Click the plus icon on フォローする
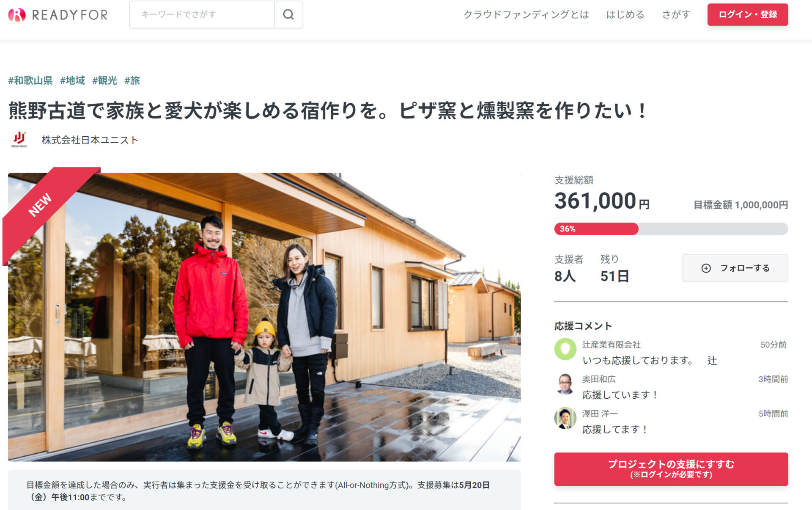The width and height of the screenshot is (812, 510). pyautogui.click(x=706, y=268)
